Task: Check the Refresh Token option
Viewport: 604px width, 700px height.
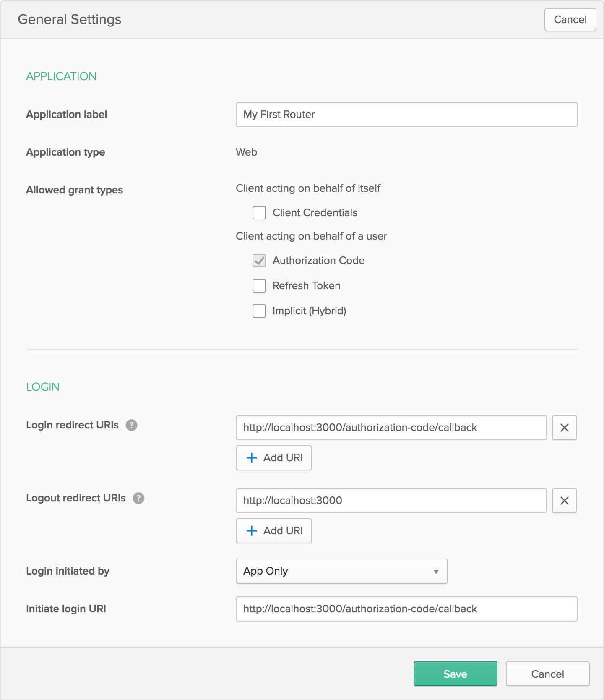Action: click(259, 286)
